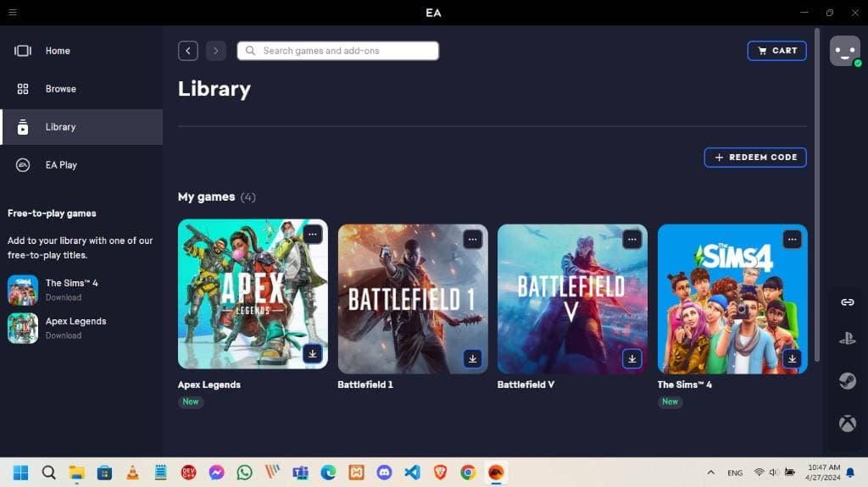868x487 pixels.
Task: Download The Sims 4 via tile download icon
Action: coord(793,358)
